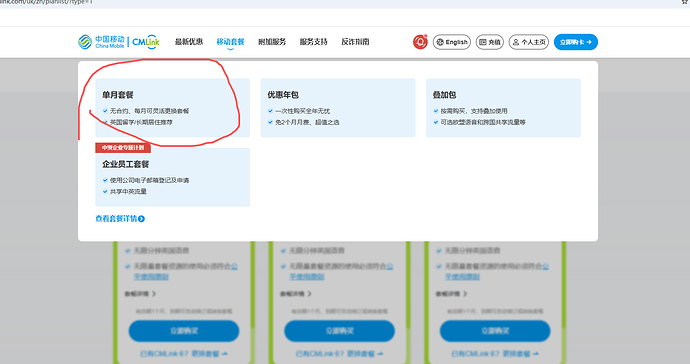Viewport: 690px width, 364px height.
Task: Open the 反诈指南 menu item
Action: pyautogui.click(x=355, y=42)
